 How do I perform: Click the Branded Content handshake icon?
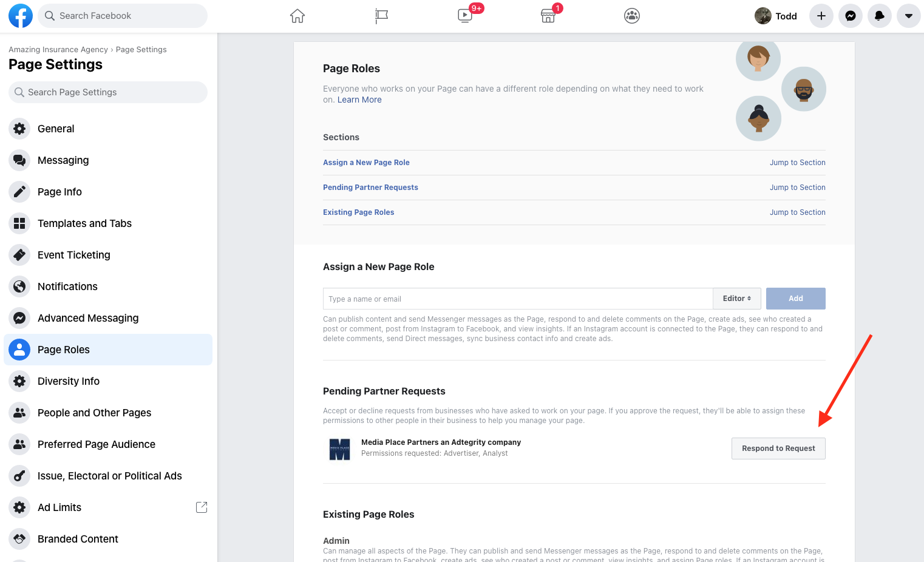click(19, 539)
